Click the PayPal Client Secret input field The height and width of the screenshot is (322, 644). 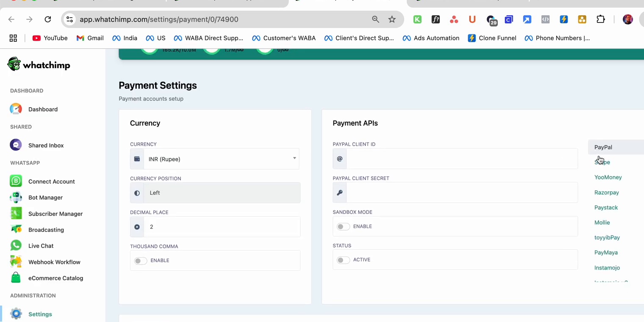pos(462,193)
